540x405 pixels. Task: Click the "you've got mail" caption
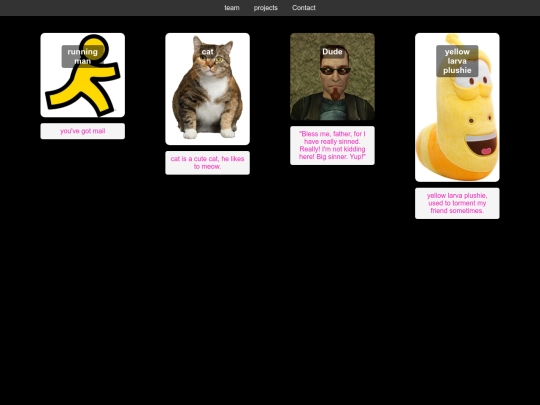tap(83, 131)
